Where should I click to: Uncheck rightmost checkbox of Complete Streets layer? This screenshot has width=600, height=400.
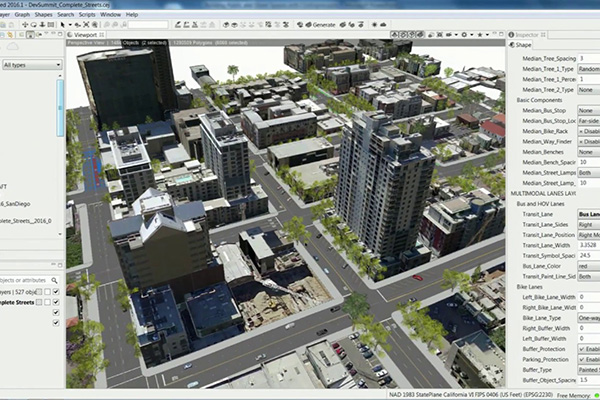pyautogui.click(x=56, y=302)
